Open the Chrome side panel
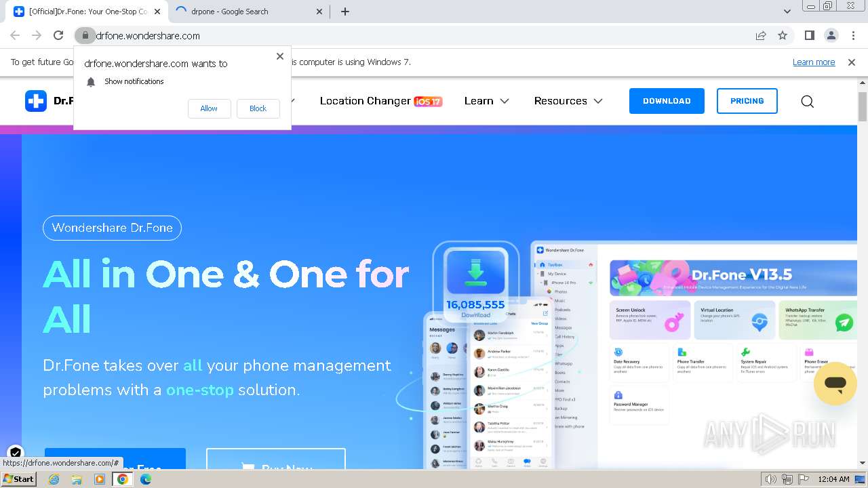This screenshot has height=488, width=868. pyautogui.click(x=809, y=35)
